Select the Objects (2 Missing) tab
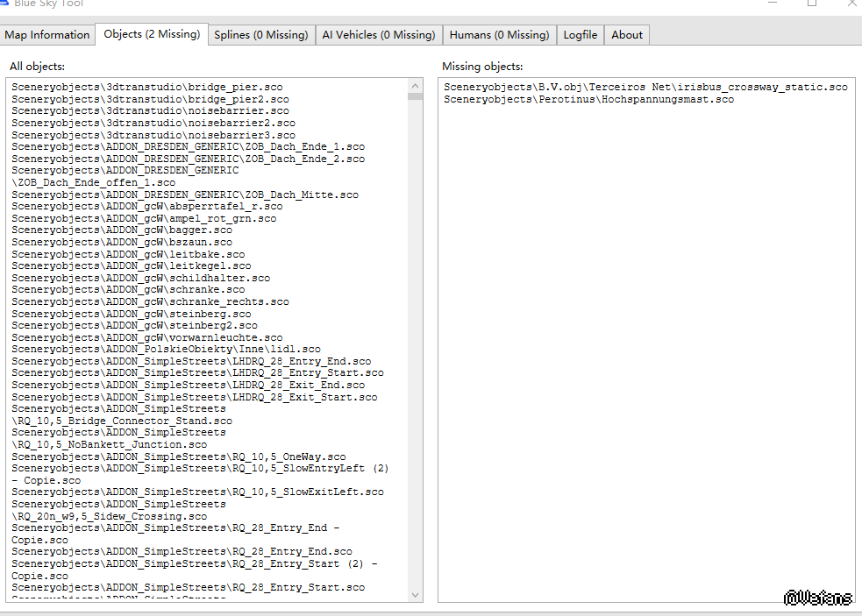 click(152, 34)
